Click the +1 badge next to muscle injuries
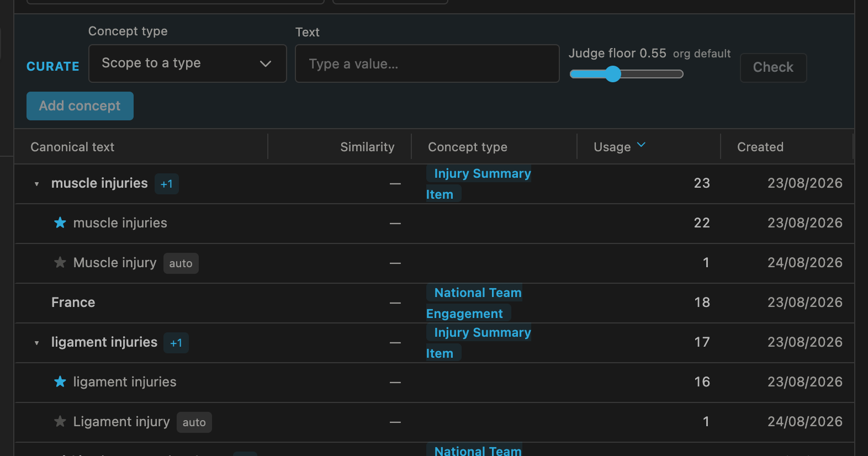This screenshot has width=868, height=456. [x=167, y=184]
